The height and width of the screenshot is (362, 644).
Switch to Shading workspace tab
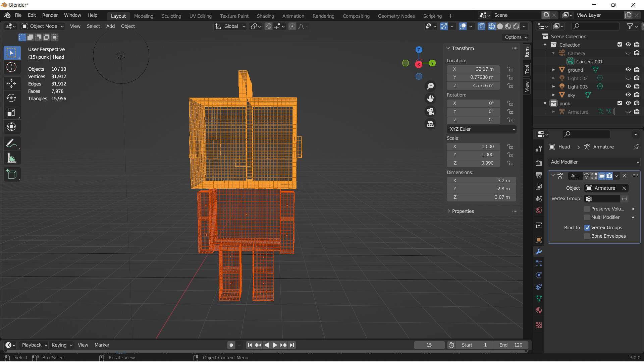click(x=265, y=16)
